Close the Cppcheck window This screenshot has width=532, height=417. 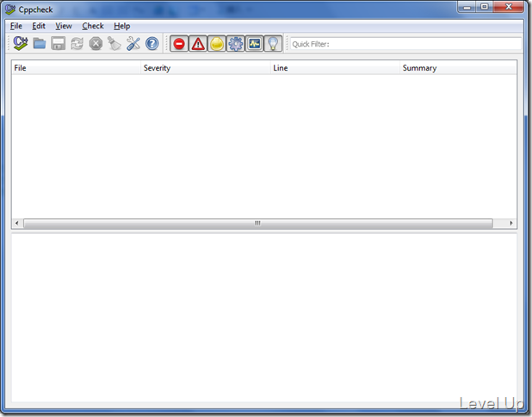(x=509, y=7)
